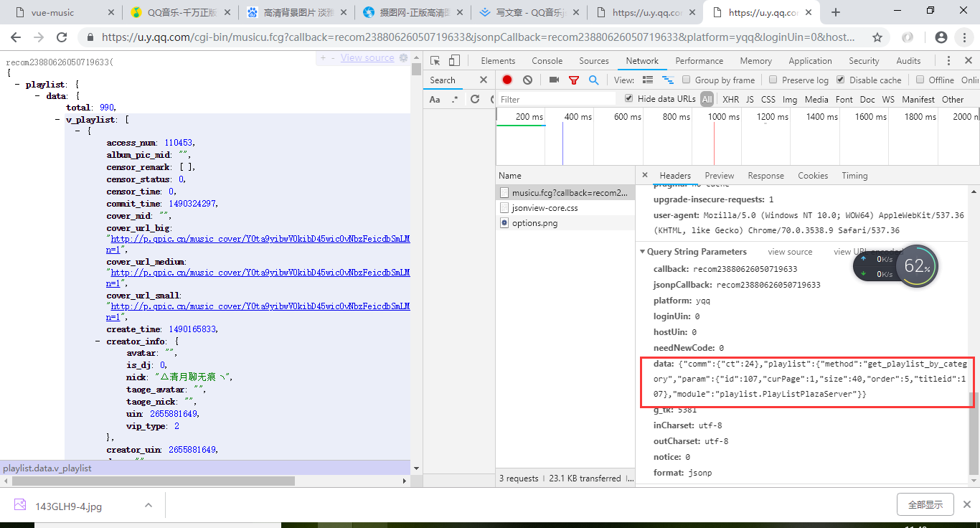The image size is (980, 528).
Task: Click the extension icon beside the bookmark star
Action: pos(908,37)
